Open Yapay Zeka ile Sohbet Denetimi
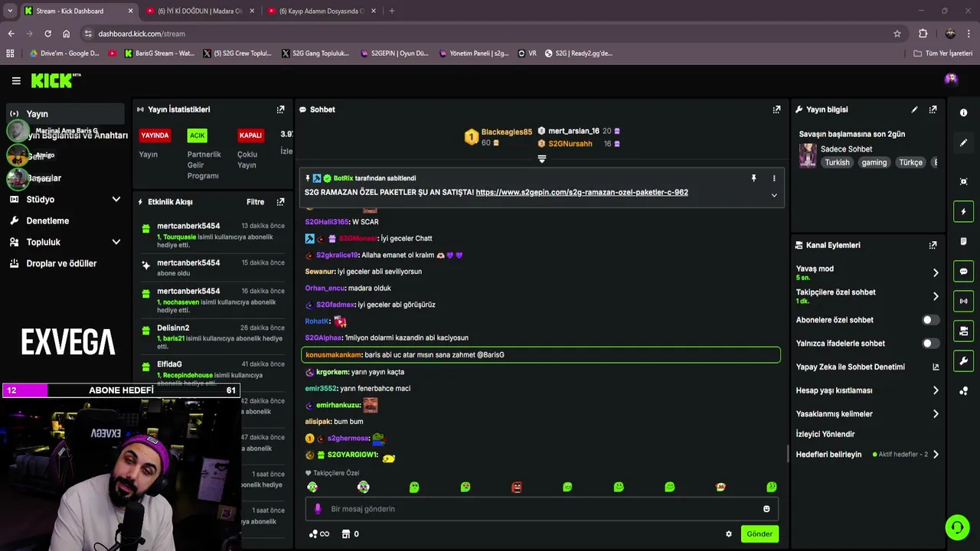 point(867,367)
